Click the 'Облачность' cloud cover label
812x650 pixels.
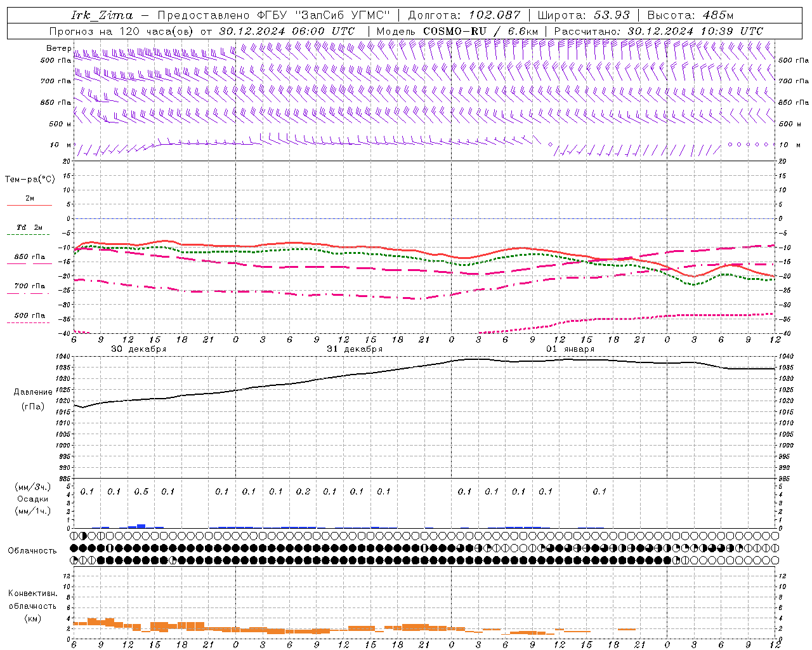point(32,550)
